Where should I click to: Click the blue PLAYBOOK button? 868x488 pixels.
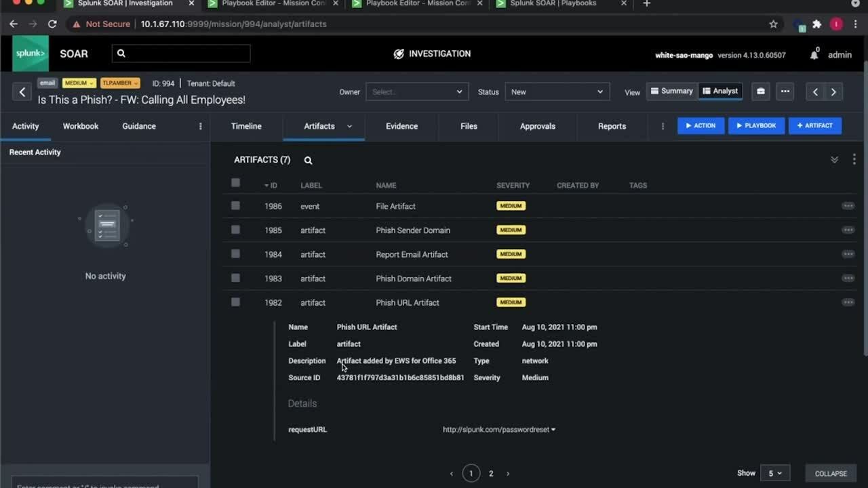point(756,125)
